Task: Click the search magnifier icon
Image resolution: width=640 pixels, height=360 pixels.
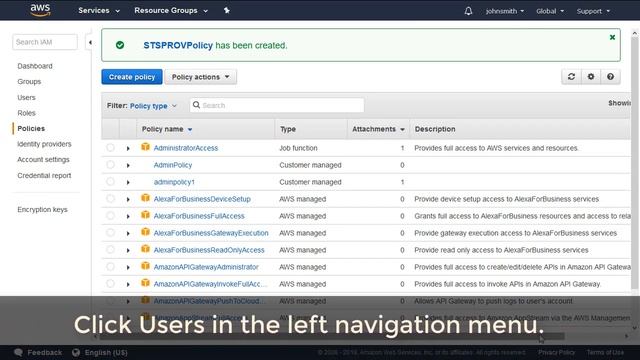Action: pos(196,105)
